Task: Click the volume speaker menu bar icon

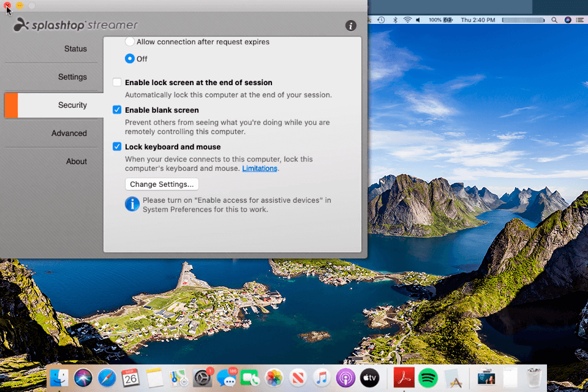Action: [418, 20]
